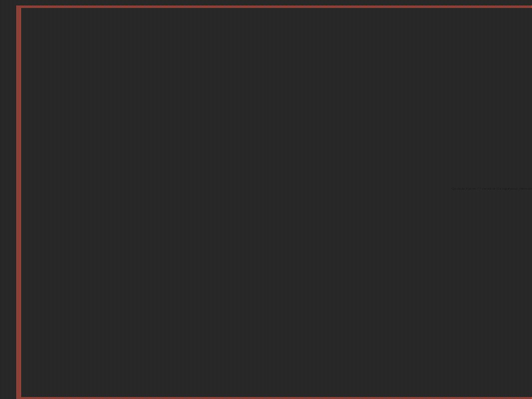Click the red border's top-left corner
The image size is (532, 399).
(x=18, y=7)
